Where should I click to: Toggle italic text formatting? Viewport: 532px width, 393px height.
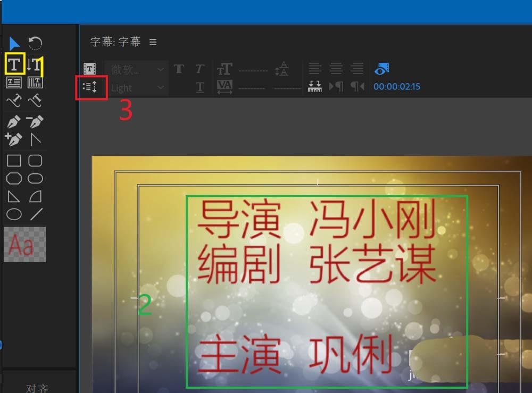click(199, 69)
